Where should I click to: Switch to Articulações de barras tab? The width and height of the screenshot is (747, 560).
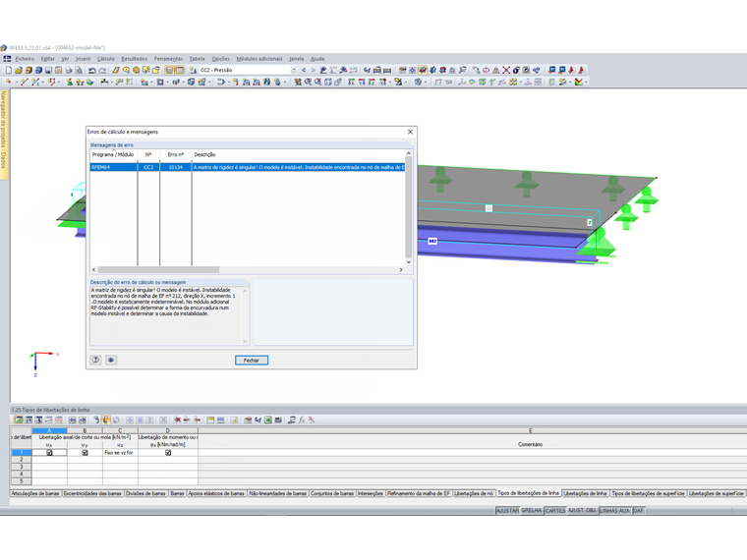35,493
